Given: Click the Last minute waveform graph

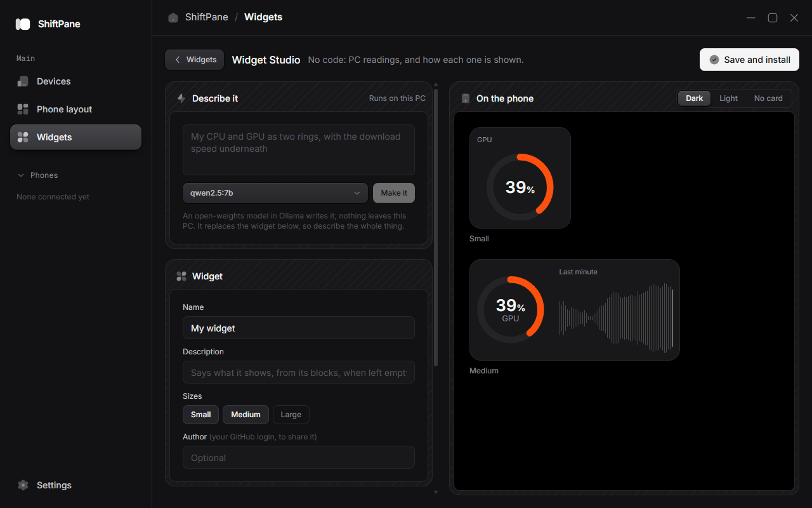Looking at the screenshot, I should pos(616,317).
